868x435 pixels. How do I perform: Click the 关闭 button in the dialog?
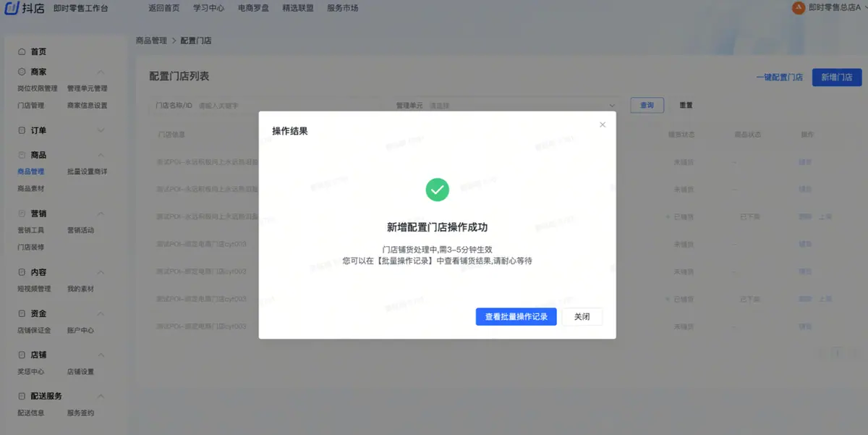coord(582,316)
